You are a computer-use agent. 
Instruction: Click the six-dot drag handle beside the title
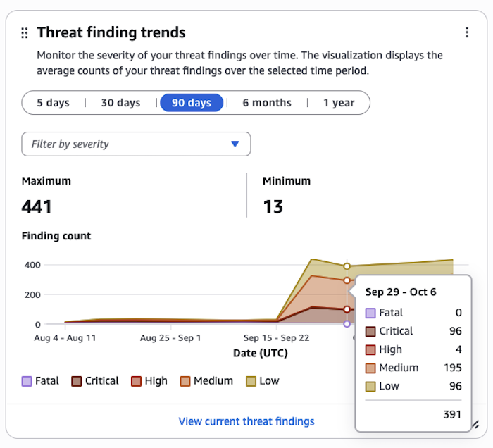[25, 33]
